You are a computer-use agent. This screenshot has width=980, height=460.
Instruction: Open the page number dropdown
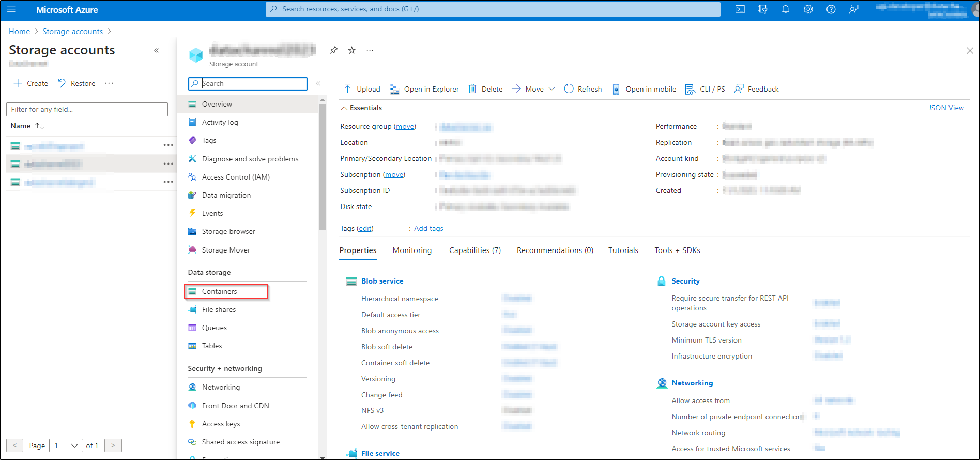coord(66,446)
